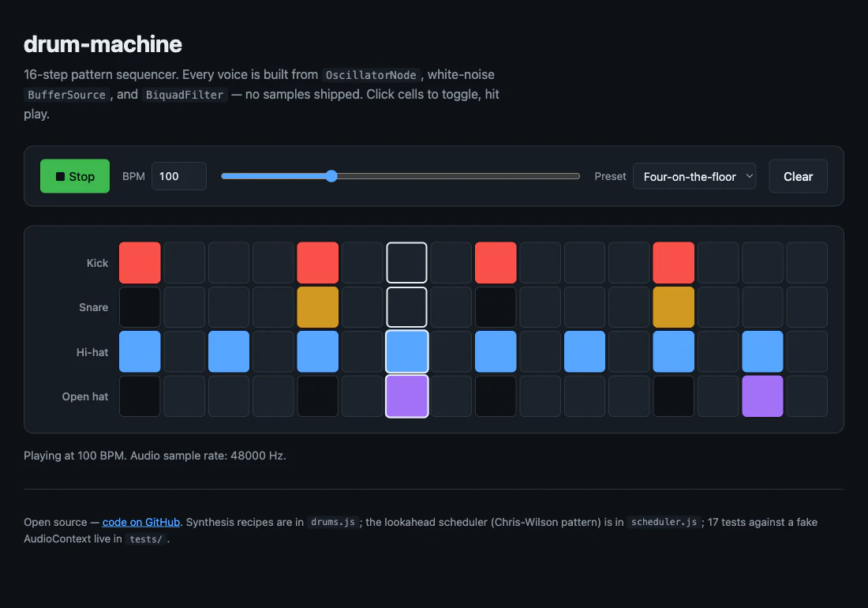
Task: Toggle off the Hi-hat cell at step 5
Action: [318, 351]
